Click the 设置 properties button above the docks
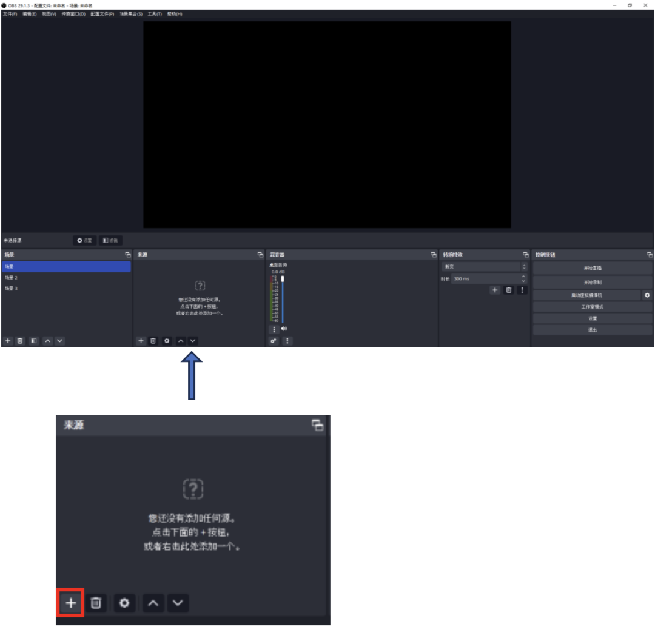 pyautogui.click(x=84, y=241)
